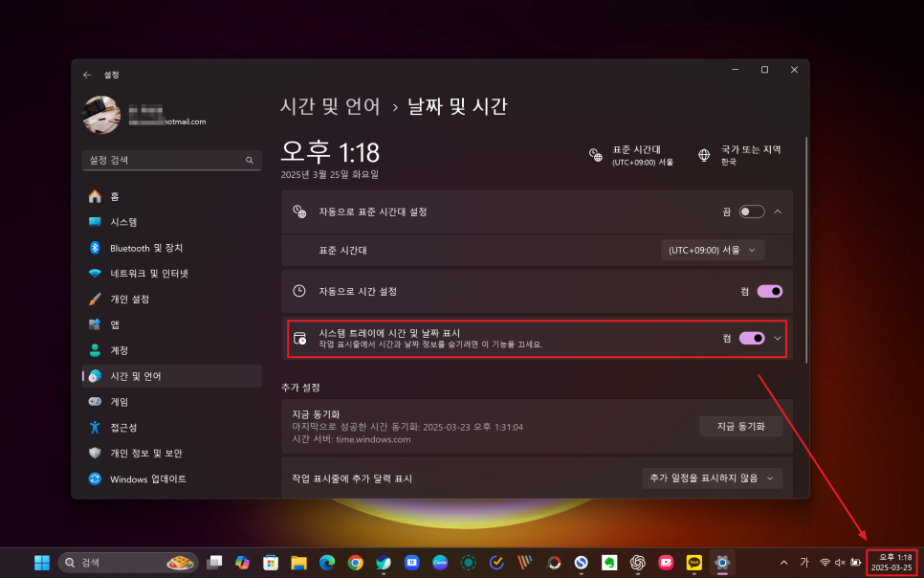This screenshot has width=924, height=578.
Task: Toggle automatic time zone setting (자동으로 표준 시간대 설정)
Action: coord(752,211)
